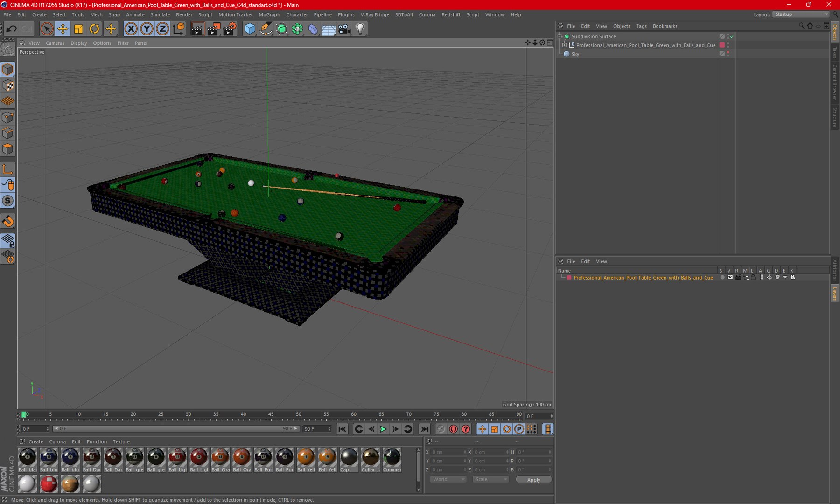Click the Floor environment icon
This screenshot has width=840, height=504.
pyautogui.click(x=329, y=29)
